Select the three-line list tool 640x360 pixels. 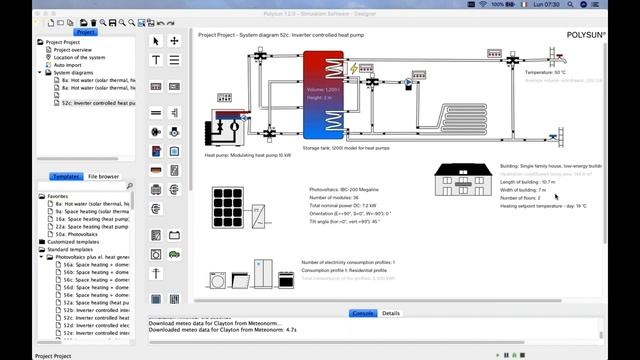click(174, 60)
